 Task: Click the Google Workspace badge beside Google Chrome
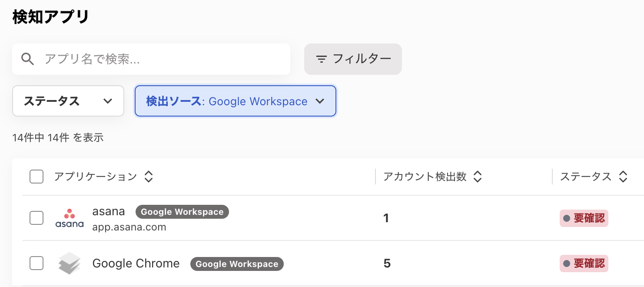[x=237, y=264]
